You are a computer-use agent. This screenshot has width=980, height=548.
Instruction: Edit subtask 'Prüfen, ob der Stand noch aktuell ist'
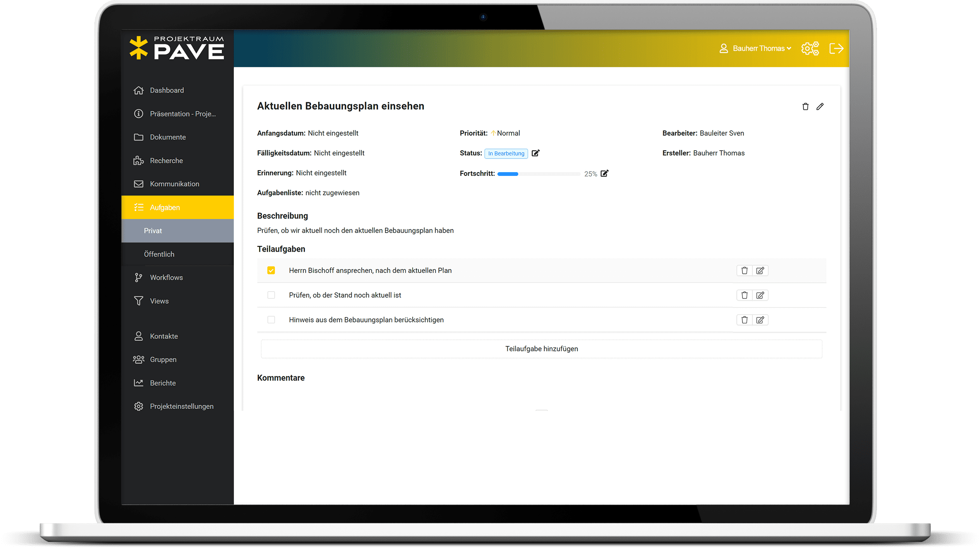[760, 296]
